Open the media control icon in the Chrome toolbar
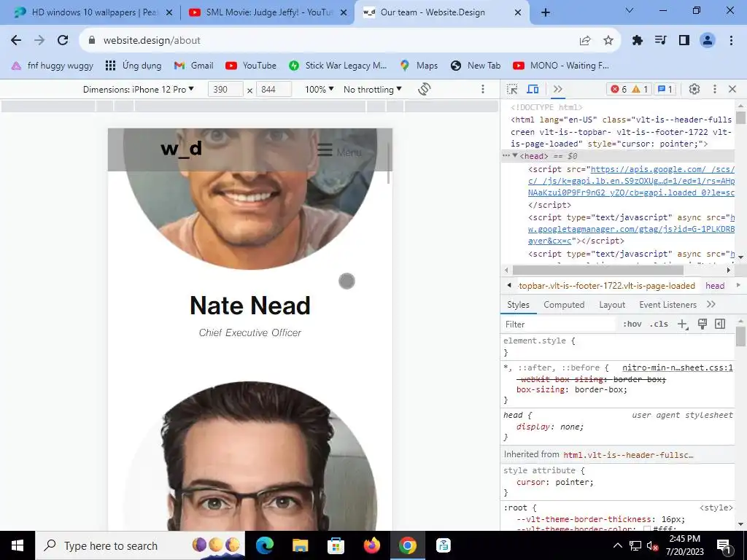 [661, 41]
